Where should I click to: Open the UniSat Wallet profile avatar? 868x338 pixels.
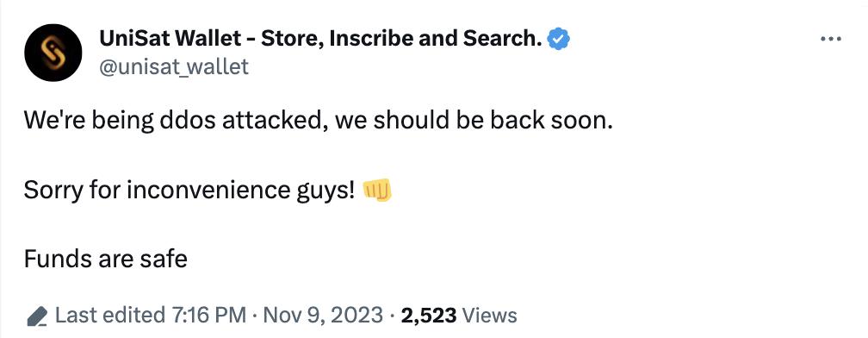point(53,53)
